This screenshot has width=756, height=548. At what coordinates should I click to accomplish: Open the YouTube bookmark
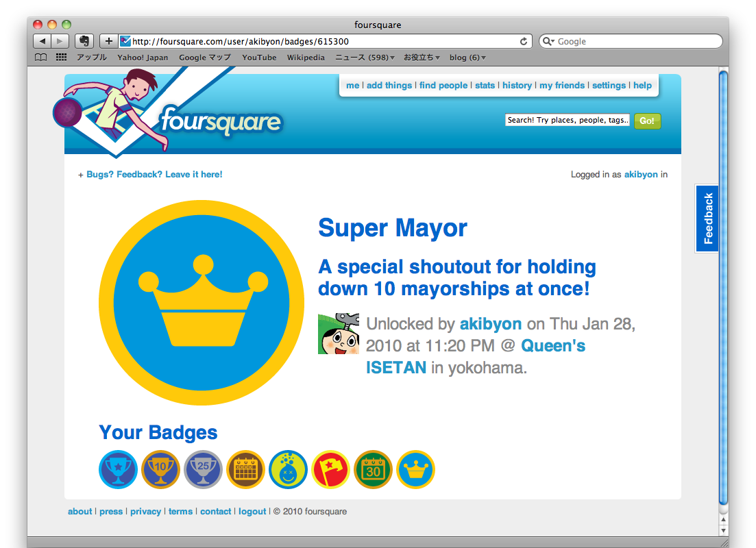259,58
